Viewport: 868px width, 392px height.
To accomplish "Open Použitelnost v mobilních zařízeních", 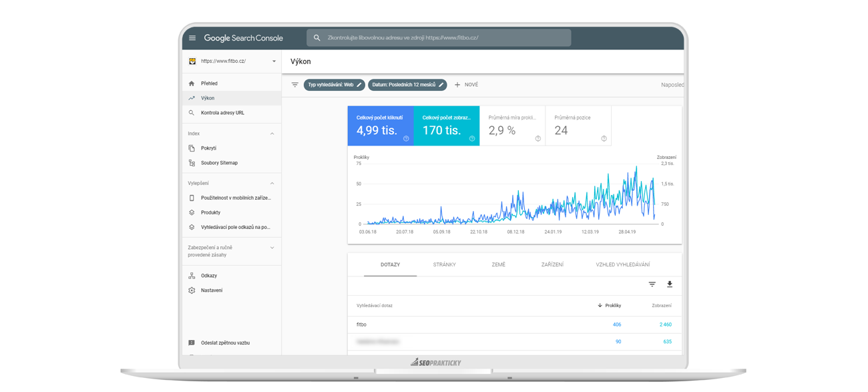I will tap(232, 198).
